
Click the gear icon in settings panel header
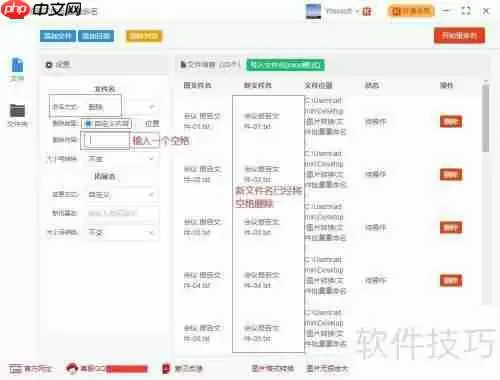(x=49, y=65)
